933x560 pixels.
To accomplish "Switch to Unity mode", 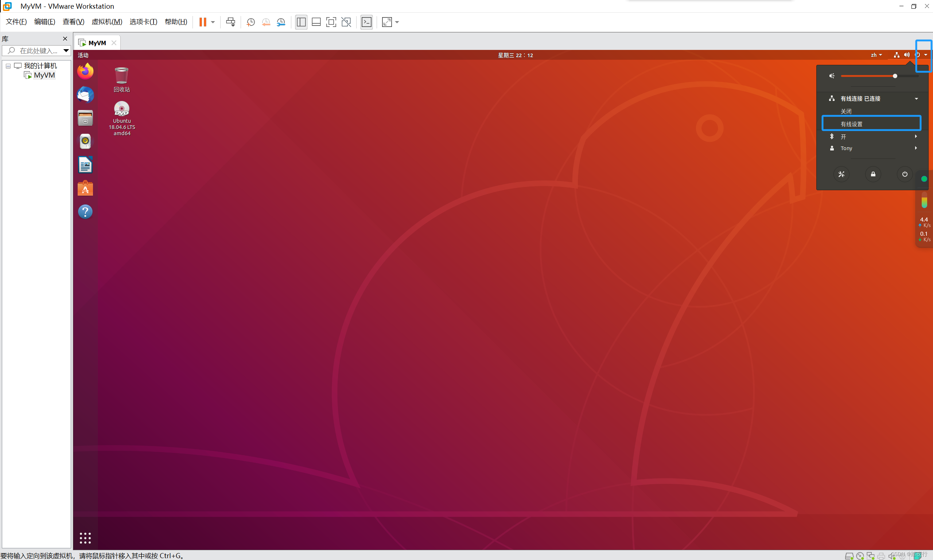I will click(x=346, y=22).
